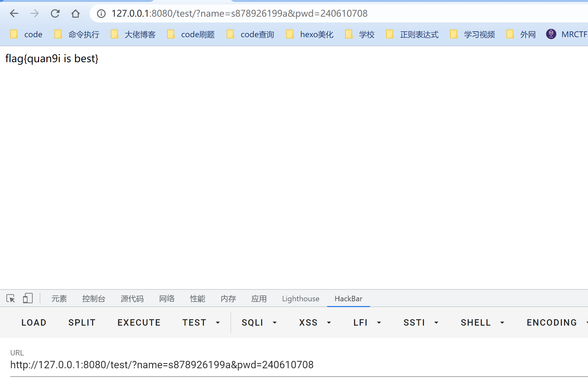
Task: Switch to the 控制台 DevTools tab
Action: click(x=94, y=299)
